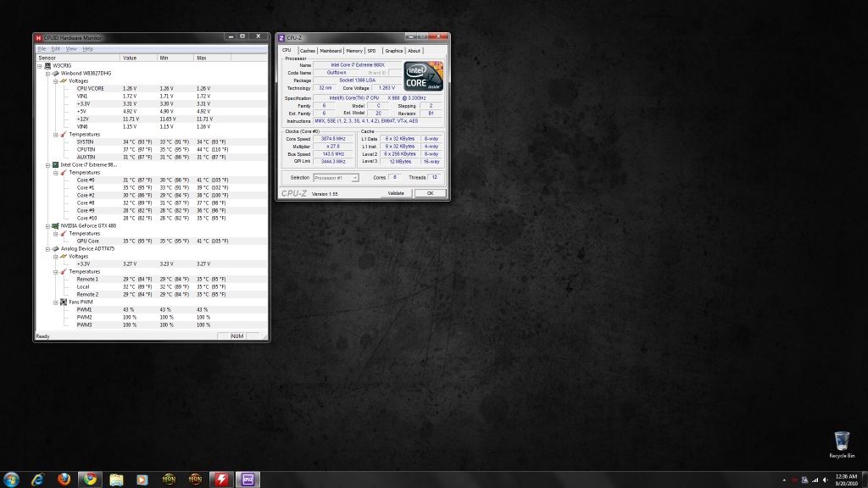This screenshot has width=868, height=488.
Task: Click the Intel Core i7 logo image
Action: coord(421,76)
